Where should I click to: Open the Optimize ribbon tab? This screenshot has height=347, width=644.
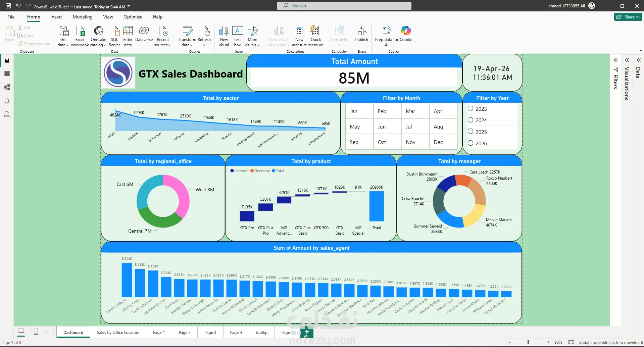pyautogui.click(x=133, y=17)
